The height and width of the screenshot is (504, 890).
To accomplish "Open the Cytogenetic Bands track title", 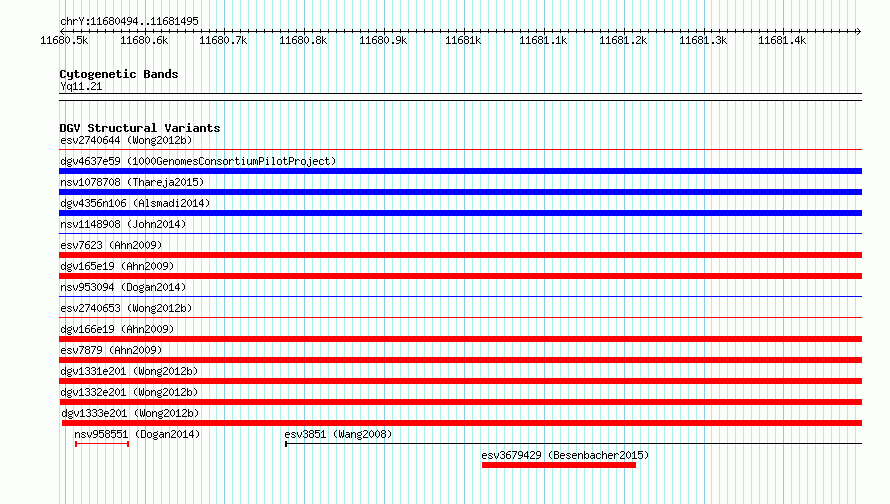I will pyautogui.click(x=119, y=74).
